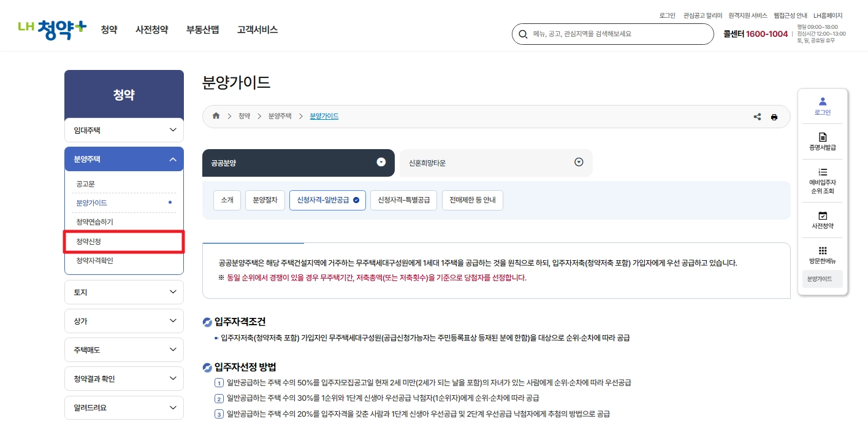This screenshot has height=440, width=868.
Task: Open the 고객서비스 menu
Action: pos(257,29)
